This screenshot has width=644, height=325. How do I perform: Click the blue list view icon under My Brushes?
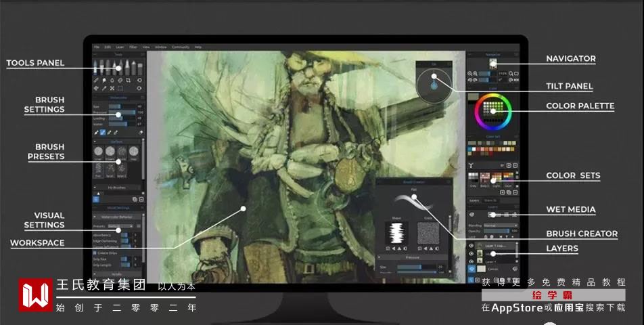[96, 199]
